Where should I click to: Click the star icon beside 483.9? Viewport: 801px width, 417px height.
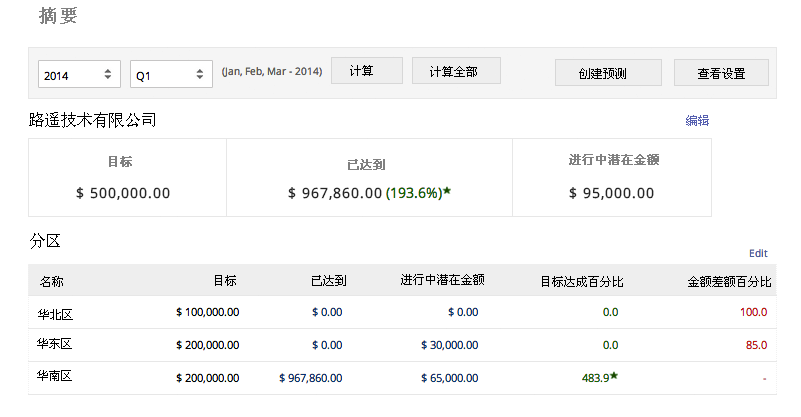[x=614, y=377]
